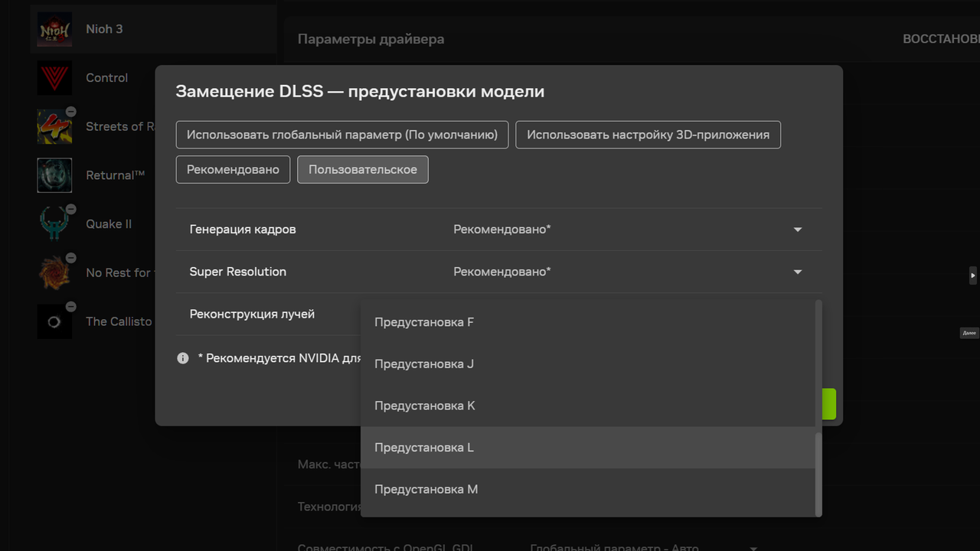Pick Предустановка M from the list

pos(588,489)
